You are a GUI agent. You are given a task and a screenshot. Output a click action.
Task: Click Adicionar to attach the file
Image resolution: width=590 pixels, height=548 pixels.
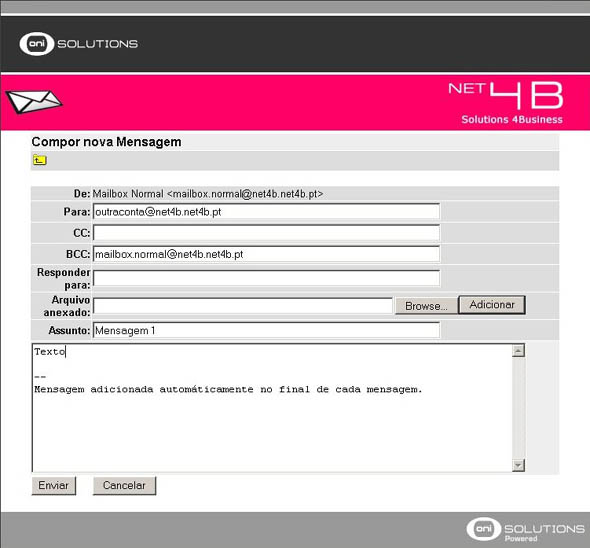click(x=492, y=304)
